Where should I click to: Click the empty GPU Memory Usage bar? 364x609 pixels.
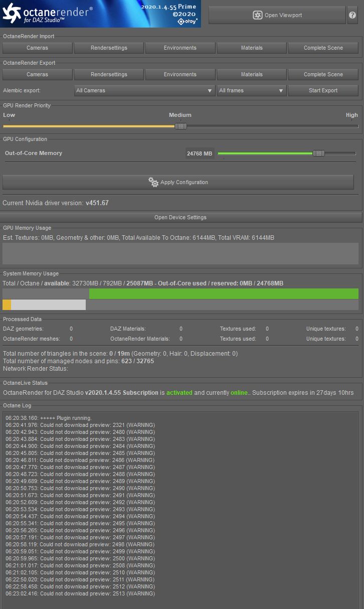coord(180,254)
